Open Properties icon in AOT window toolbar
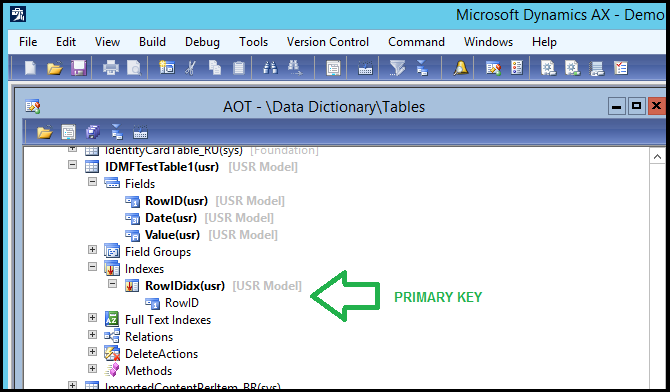 click(x=68, y=132)
